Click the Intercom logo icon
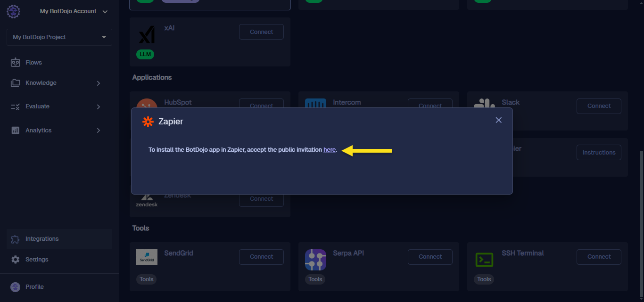 315,104
